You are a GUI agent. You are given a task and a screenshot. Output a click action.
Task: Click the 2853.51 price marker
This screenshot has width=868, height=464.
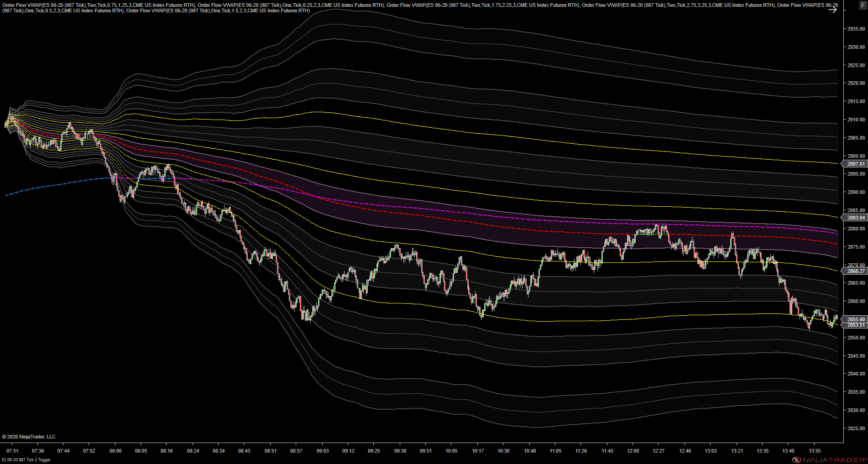[856, 325]
